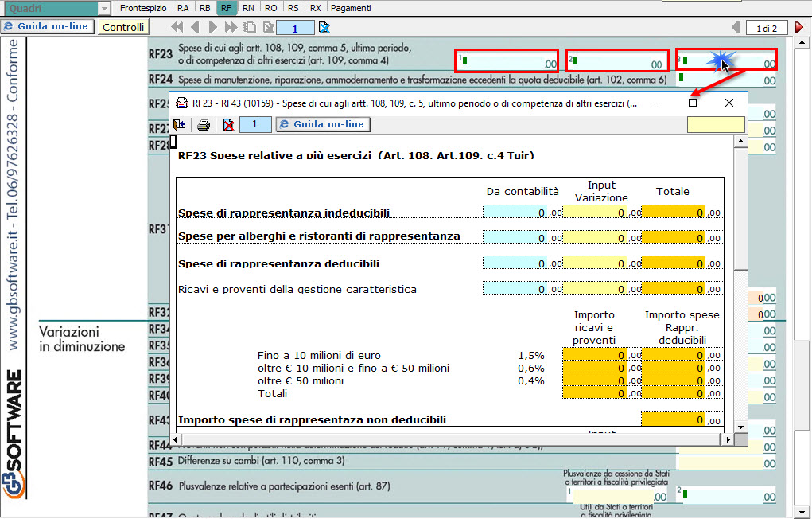Click the '0,6%' percentage text
The height and width of the screenshot is (519, 812).
tap(530, 368)
